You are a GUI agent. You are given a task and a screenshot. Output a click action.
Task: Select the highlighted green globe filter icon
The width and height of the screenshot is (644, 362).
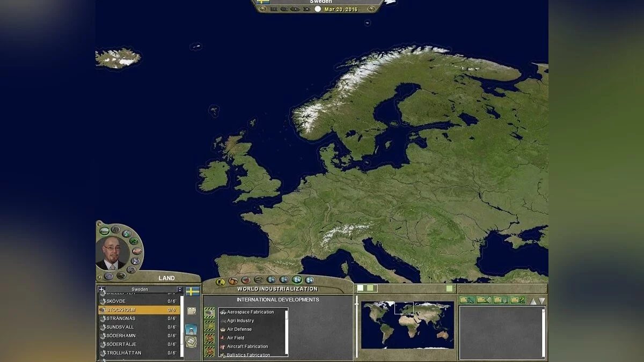click(x=297, y=279)
